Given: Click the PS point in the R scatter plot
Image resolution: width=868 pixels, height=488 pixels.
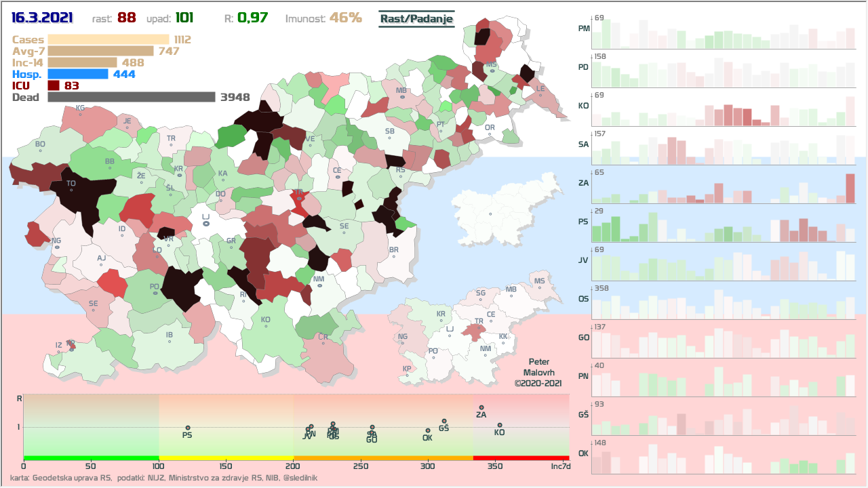Looking at the screenshot, I should point(188,428).
